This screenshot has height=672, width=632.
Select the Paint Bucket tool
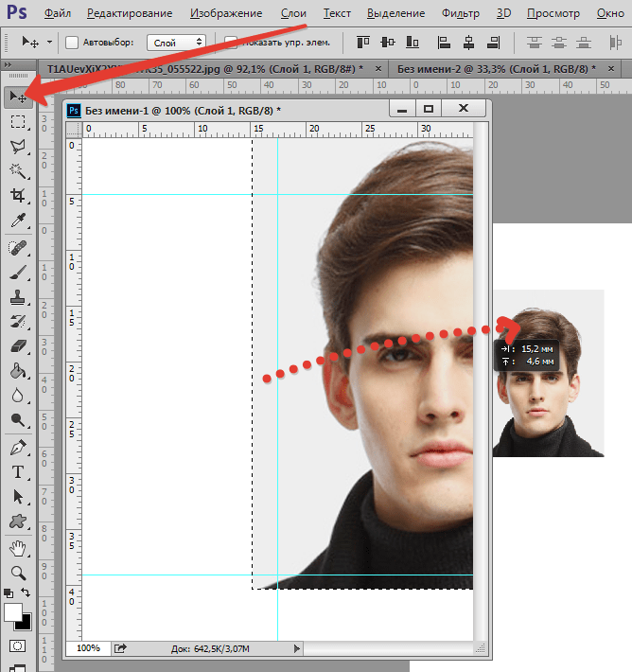click(x=18, y=371)
